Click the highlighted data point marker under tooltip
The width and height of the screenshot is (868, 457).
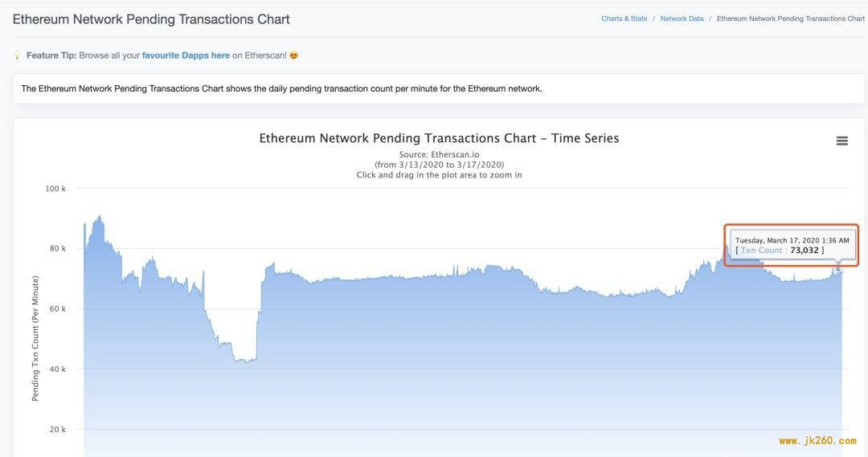point(837,269)
